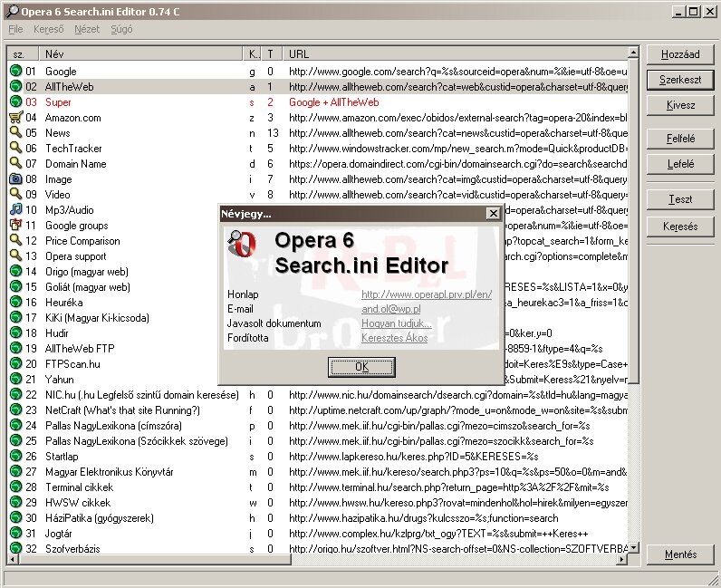Image resolution: width=721 pixels, height=588 pixels.
Task: Sort the list by URL column header
Action: pyautogui.click(x=299, y=54)
